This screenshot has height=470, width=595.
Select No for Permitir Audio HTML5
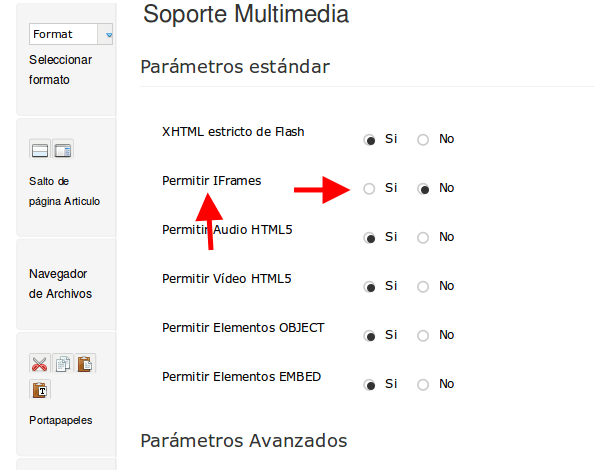point(423,238)
